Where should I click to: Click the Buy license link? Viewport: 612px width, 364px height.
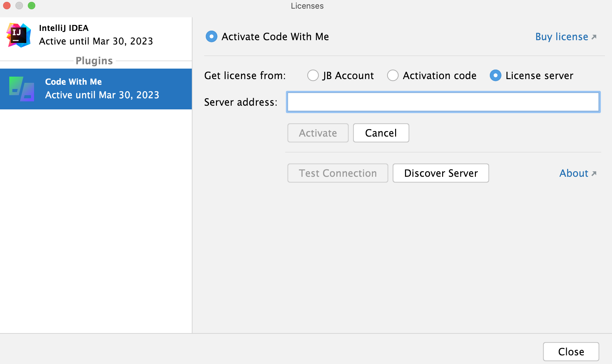565,36
